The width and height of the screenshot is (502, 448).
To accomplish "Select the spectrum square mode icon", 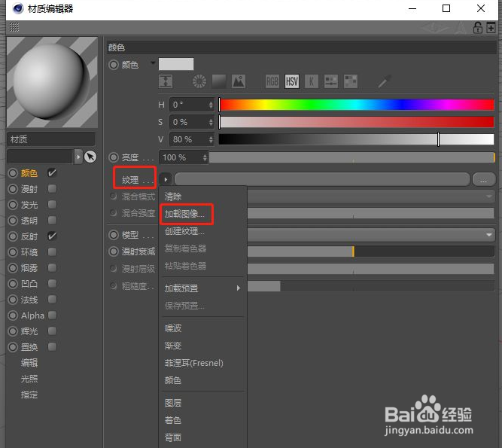I will click(219, 81).
